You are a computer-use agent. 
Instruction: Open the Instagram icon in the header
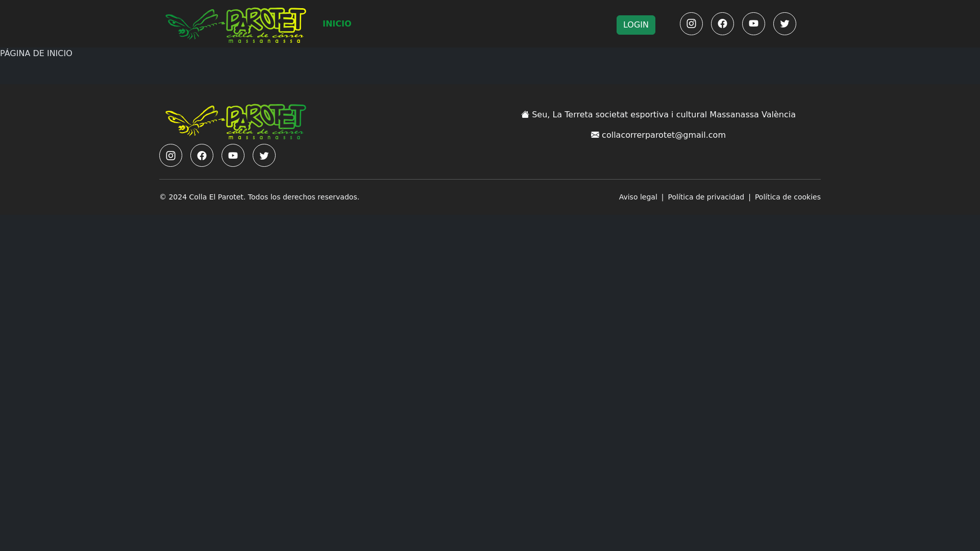click(x=691, y=23)
